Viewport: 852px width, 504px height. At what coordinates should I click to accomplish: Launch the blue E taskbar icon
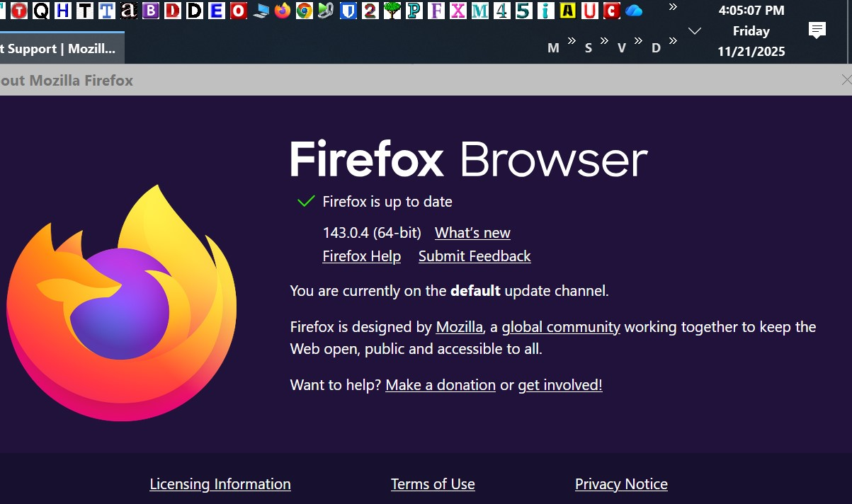coord(217,11)
